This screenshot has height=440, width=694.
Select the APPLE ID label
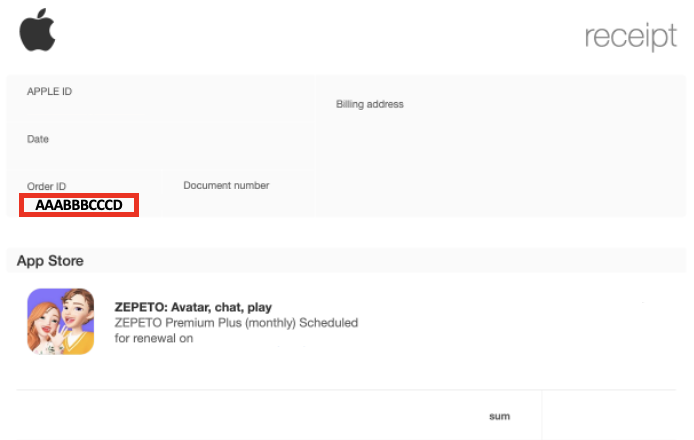(49, 92)
